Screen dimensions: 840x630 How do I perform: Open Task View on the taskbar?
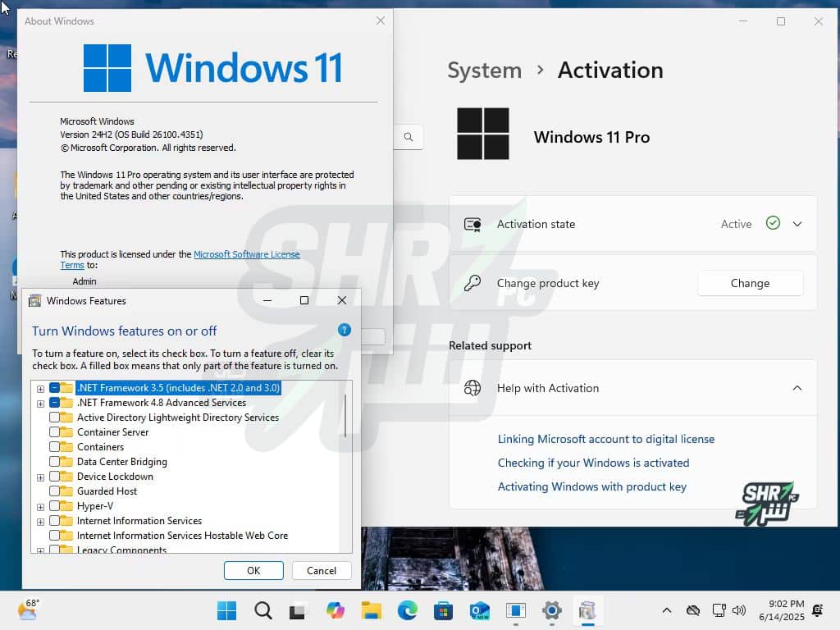[299, 610]
